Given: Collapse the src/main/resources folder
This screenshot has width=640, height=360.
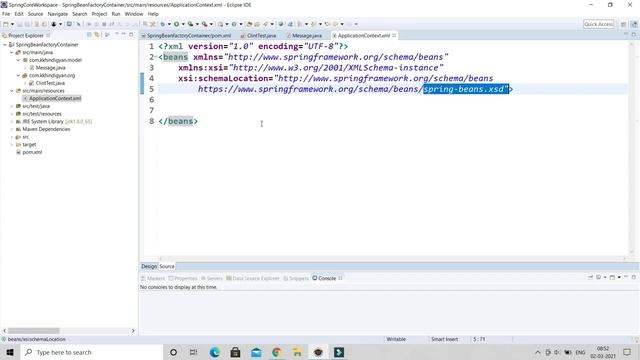Looking at the screenshot, I should [11, 91].
